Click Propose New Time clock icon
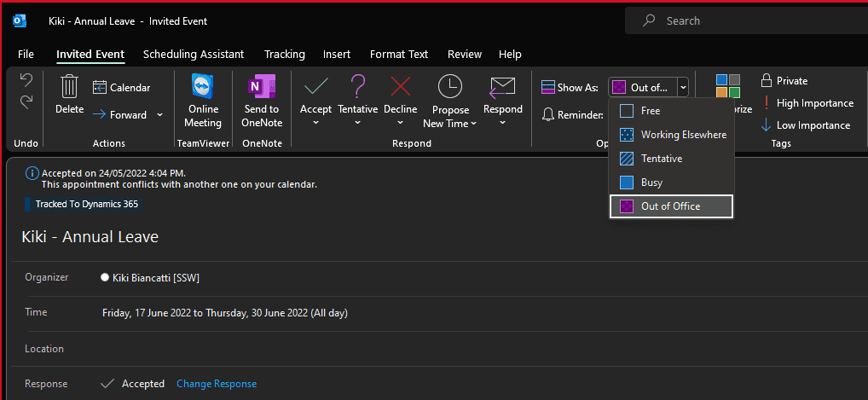 tap(449, 87)
